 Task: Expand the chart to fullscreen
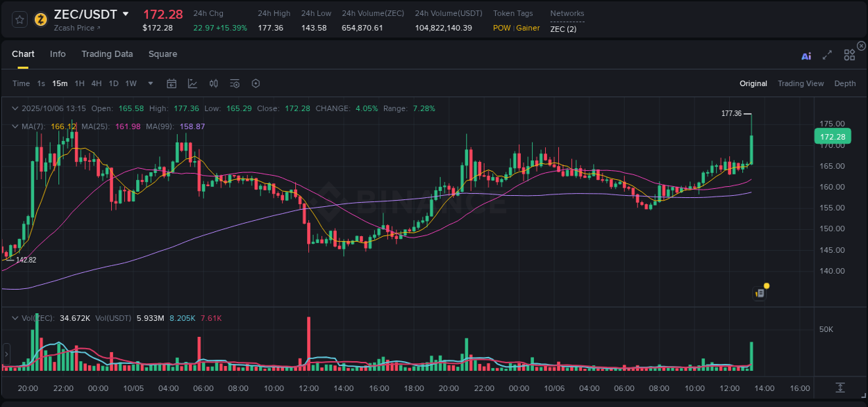pos(827,55)
